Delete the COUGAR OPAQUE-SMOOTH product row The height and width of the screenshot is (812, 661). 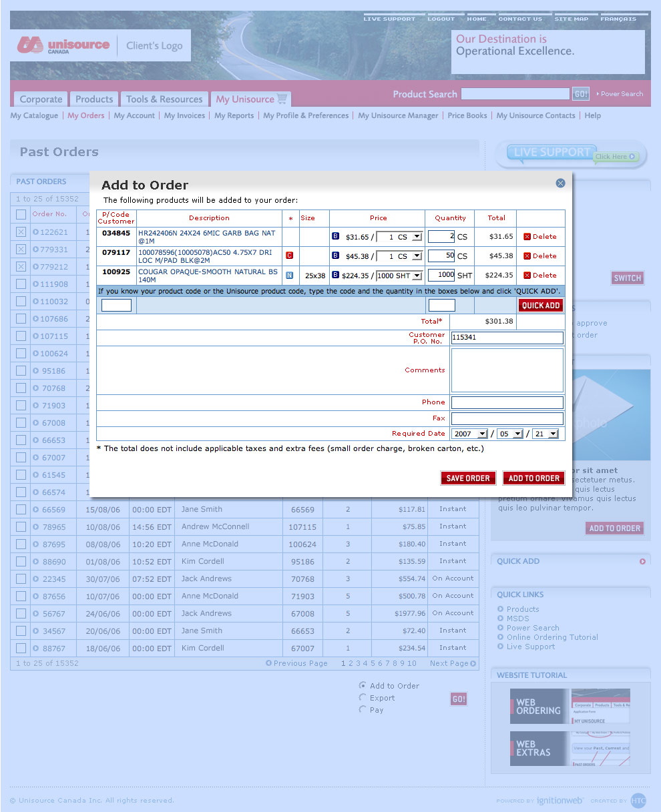click(x=539, y=275)
